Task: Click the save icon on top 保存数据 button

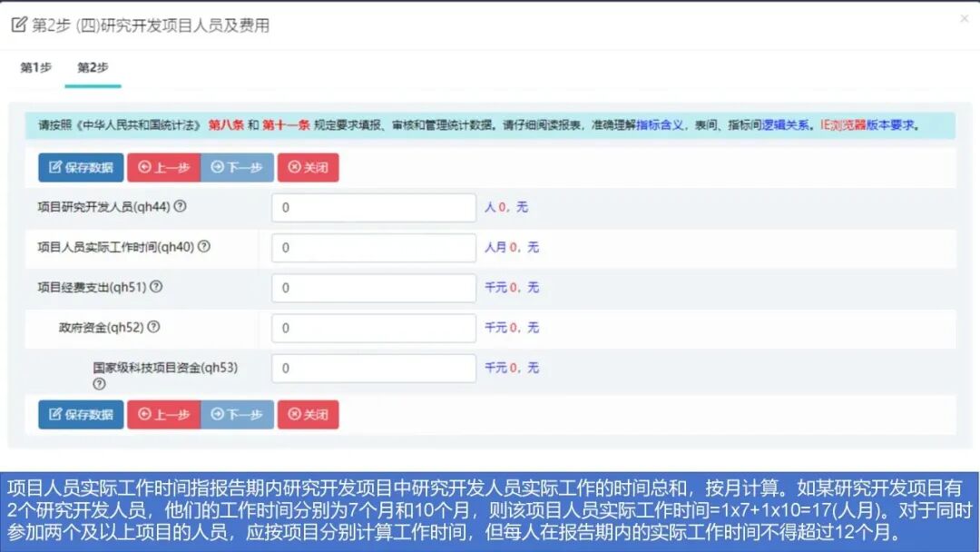Action: 54,168
